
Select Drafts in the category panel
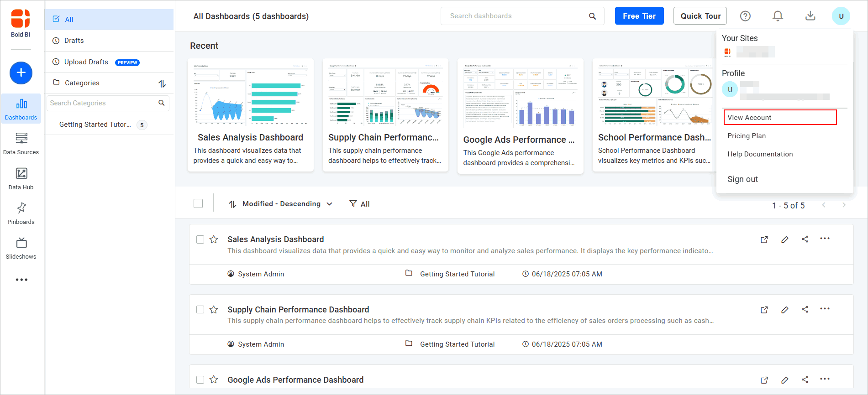tap(109, 41)
